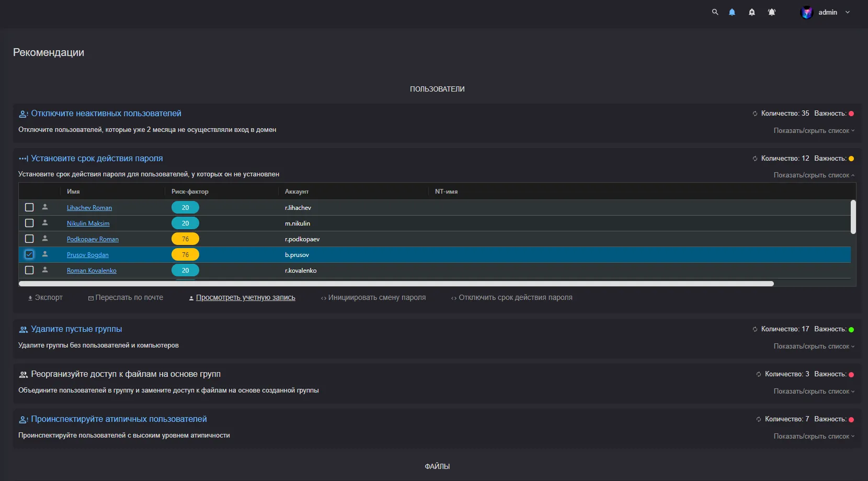
Task: Click the yellow 76 risk badge for Podkopaev
Action: coord(185,239)
